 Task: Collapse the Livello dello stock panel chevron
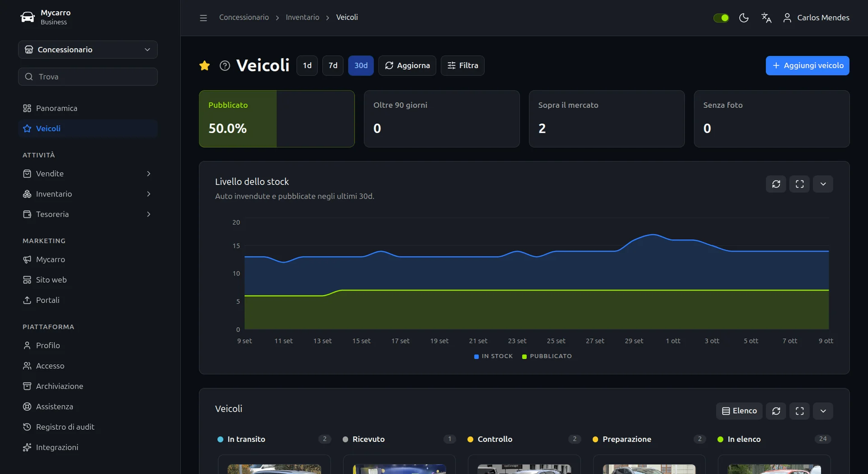click(823, 184)
